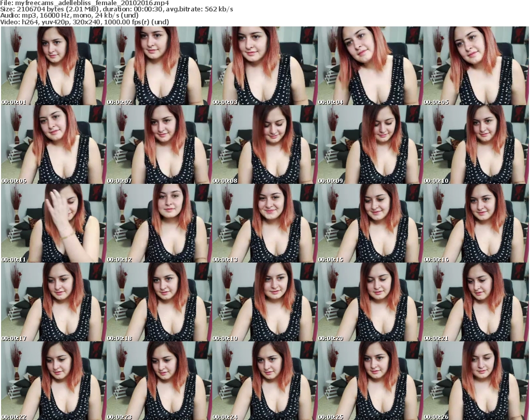View the frame stamped 00:00:24
This screenshot has height=420, width=530.
point(264,381)
